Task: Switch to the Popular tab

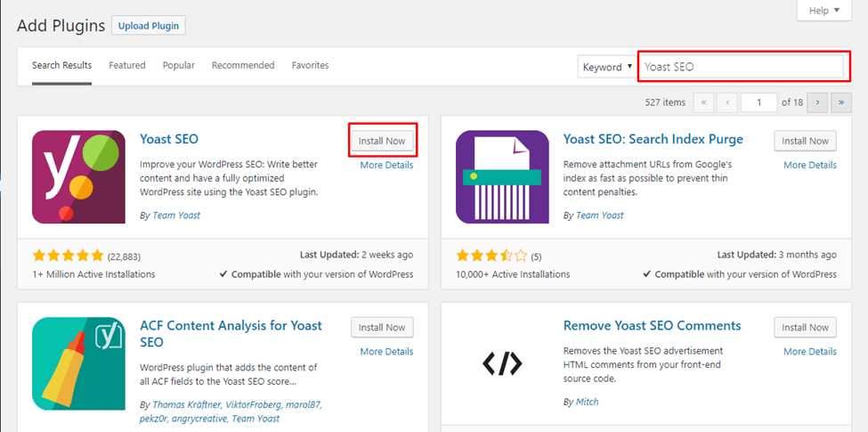Action: point(179,65)
